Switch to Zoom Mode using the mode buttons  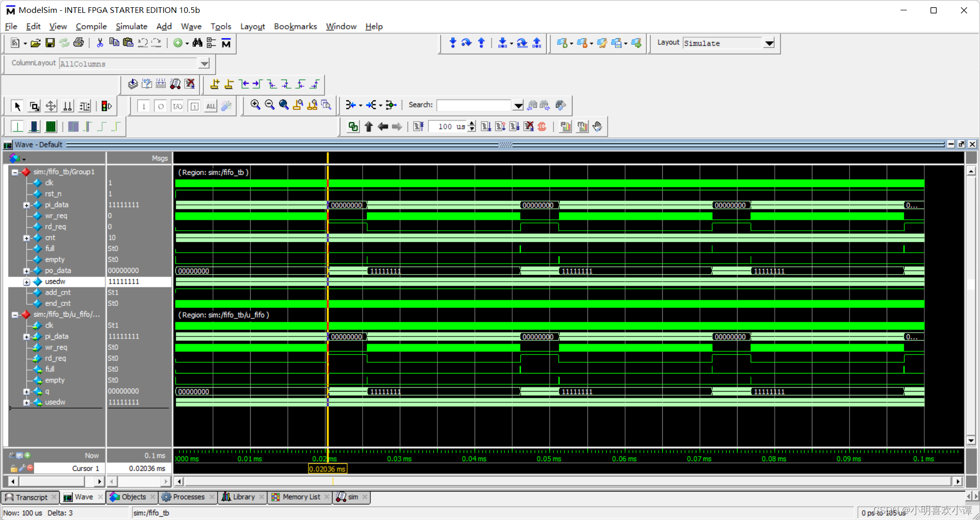click(34, 105)
